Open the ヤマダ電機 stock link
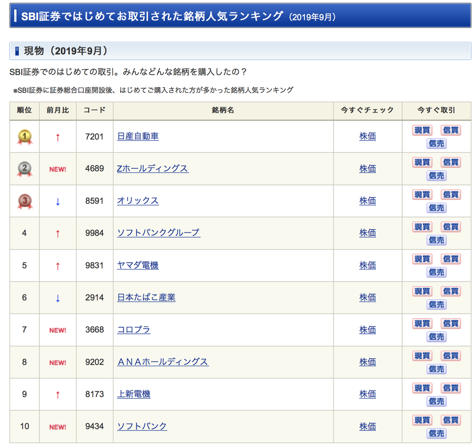The width and height of the screenshot is (476, 448). [x=138, y=265]
